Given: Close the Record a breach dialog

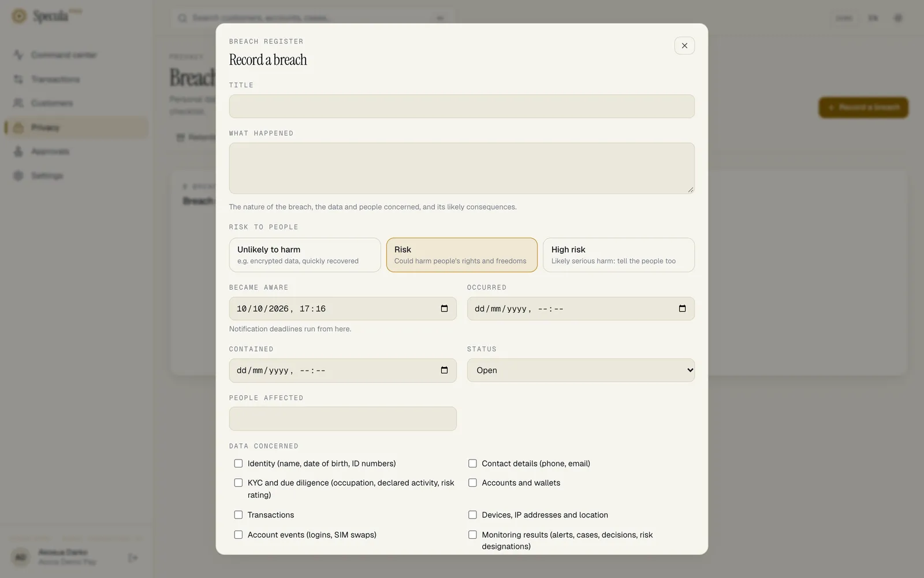Looking at the screenshot, I should (684, 46).
